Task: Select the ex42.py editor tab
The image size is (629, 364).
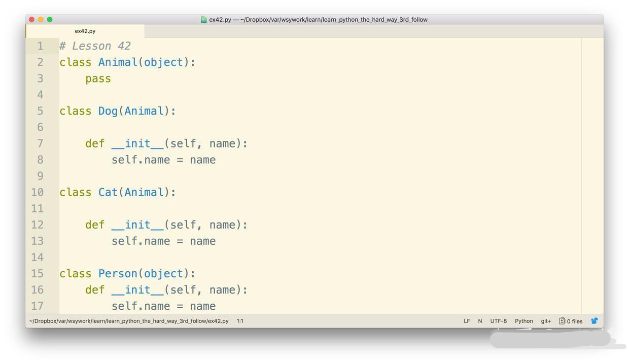Action: pos(85,31)
